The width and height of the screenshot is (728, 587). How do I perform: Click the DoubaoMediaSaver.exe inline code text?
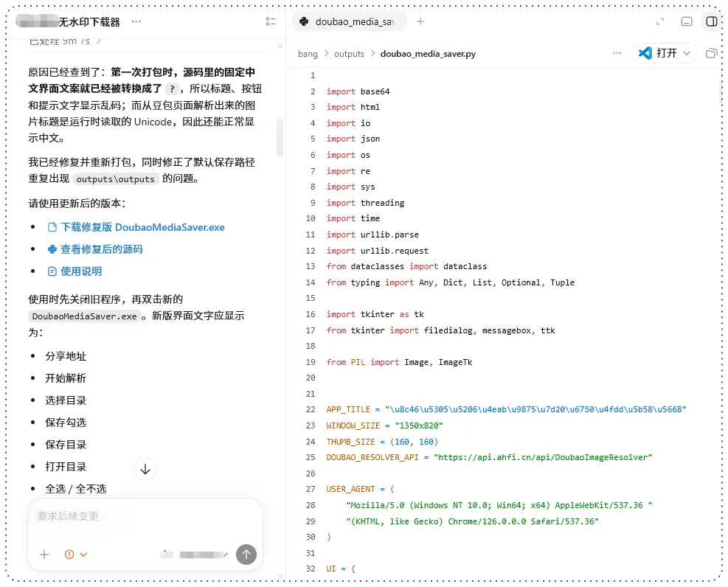pos(85,316)
